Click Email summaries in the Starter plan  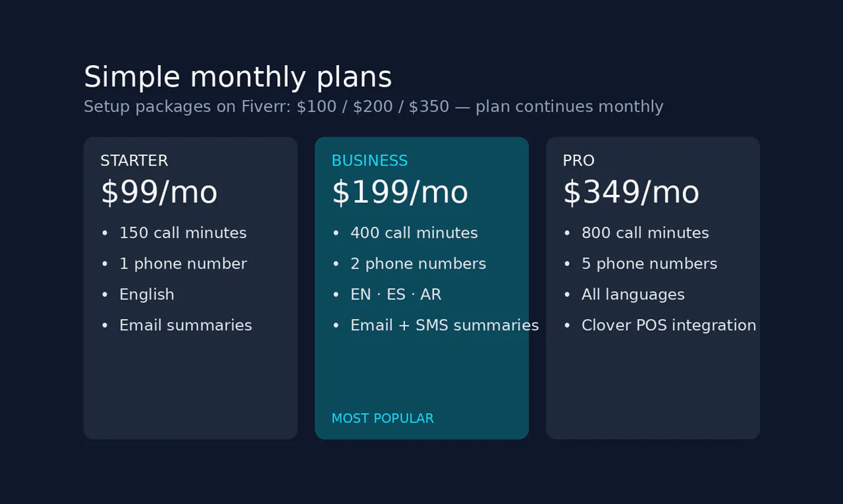click(185, 326)
